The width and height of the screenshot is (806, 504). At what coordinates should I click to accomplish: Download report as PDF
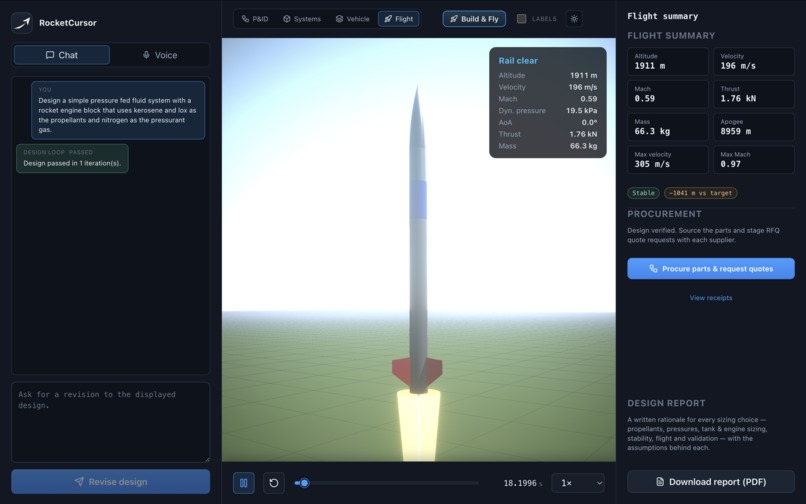click(711, 482)
